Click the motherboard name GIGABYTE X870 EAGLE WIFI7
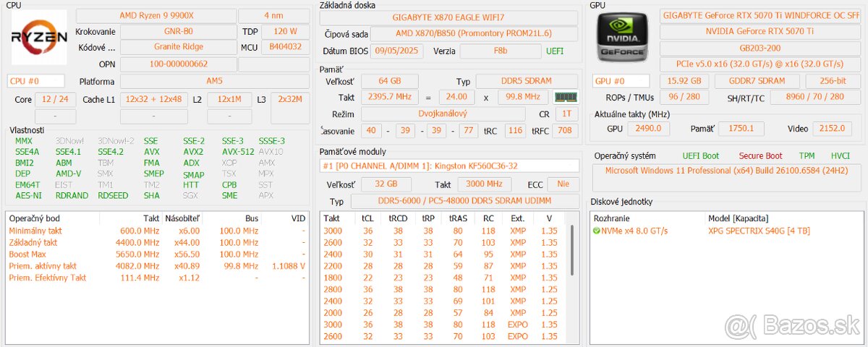 point(449,16)
